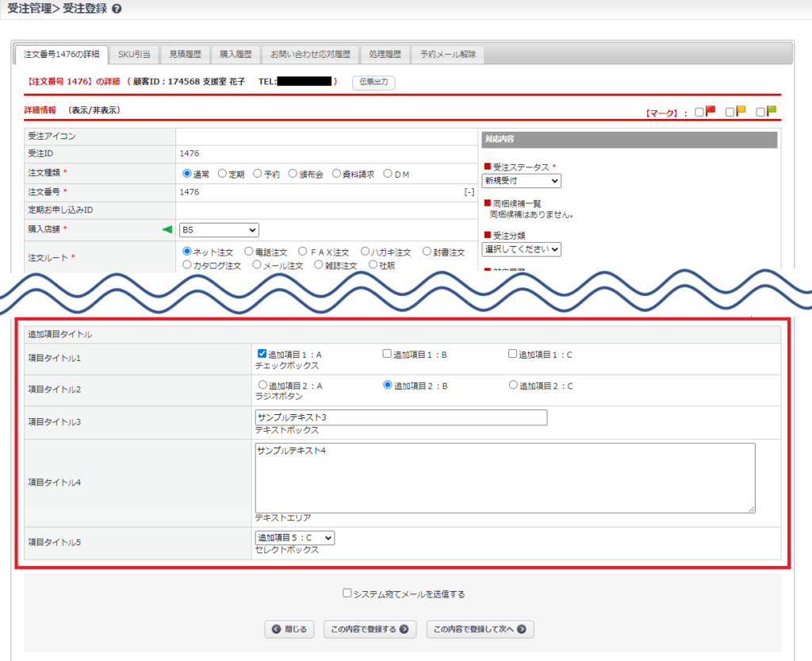Image resolution: width=812 pixels, height=661 pixels.
Task: Select the 電話注文 order route radio
Action: [249, 252]
